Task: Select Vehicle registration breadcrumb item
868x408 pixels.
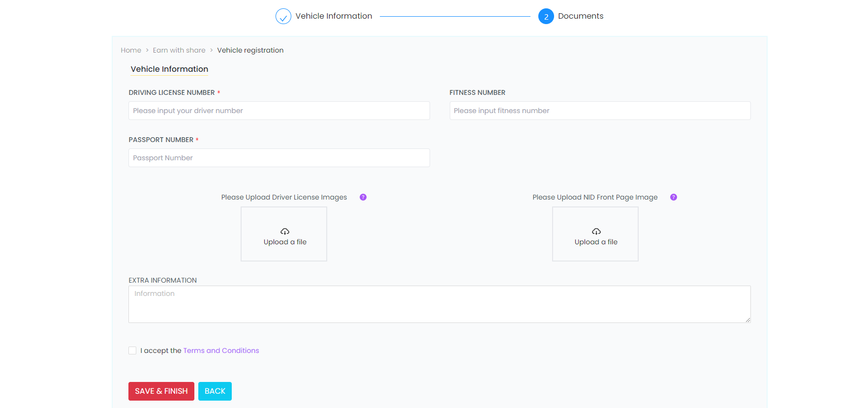Action: pos(250,50)
